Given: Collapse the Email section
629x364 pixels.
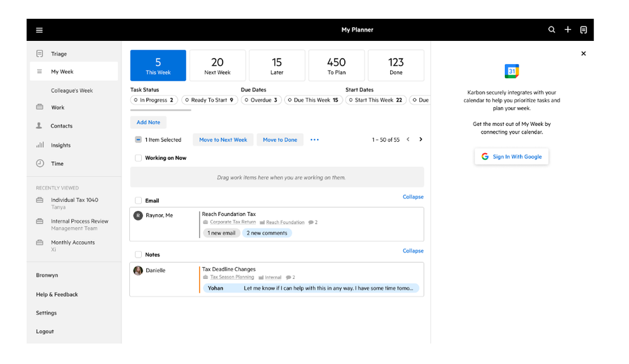Looking at the screenshot, I should [413, 197].
